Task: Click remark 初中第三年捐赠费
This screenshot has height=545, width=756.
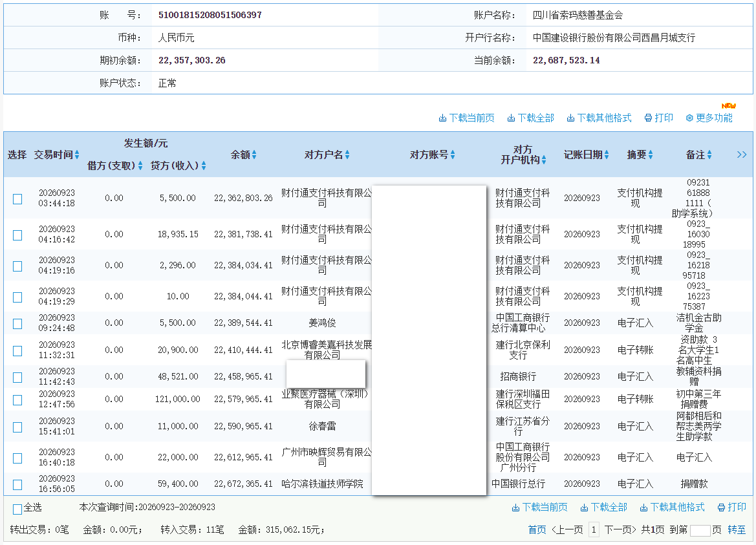Action: click(698, 399)
